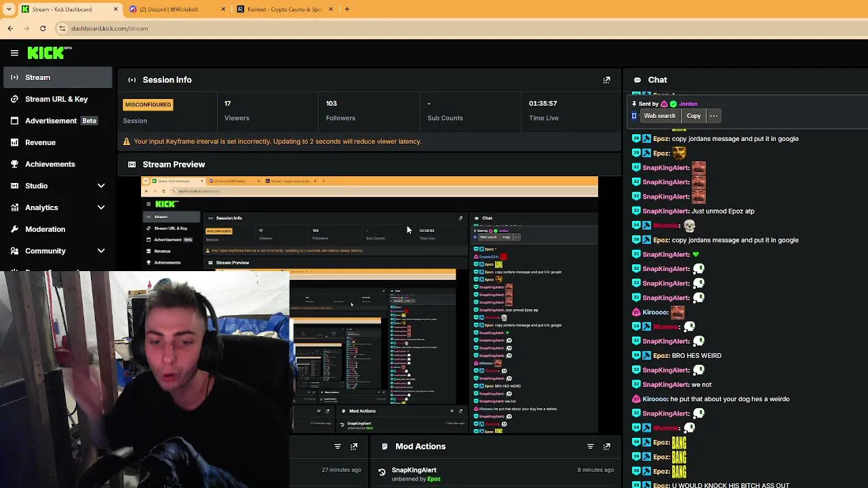Switch to the Rainbet browser tab

[x=285, y=9]
